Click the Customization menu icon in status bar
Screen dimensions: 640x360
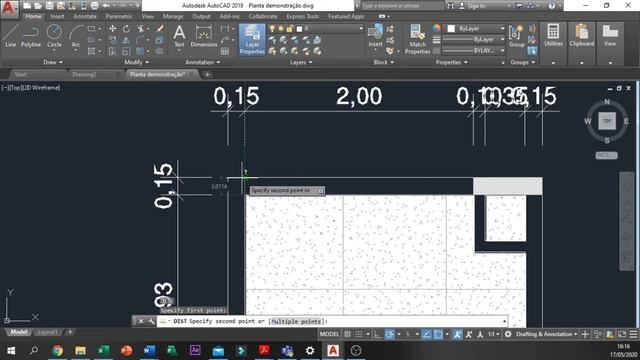(633, 334)
